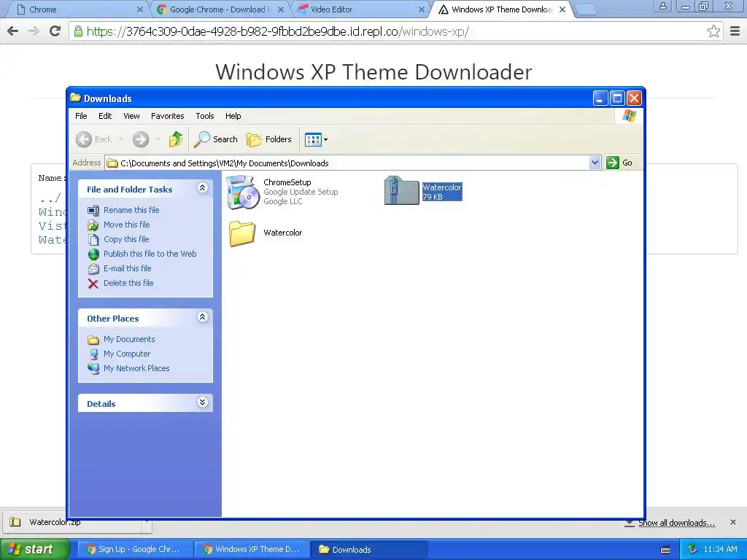Close the downloads bar
The width and height of the screenshot is (747, 560).
[733, 522]
